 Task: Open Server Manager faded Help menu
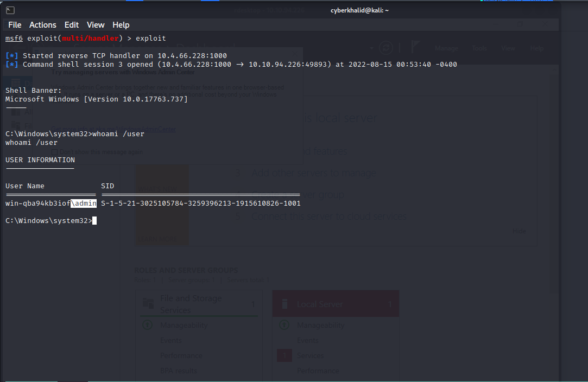536,48
